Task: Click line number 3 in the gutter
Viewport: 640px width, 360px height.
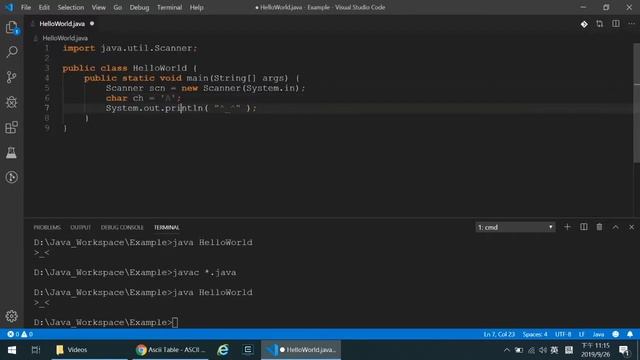Action: [x=47, y=68]
